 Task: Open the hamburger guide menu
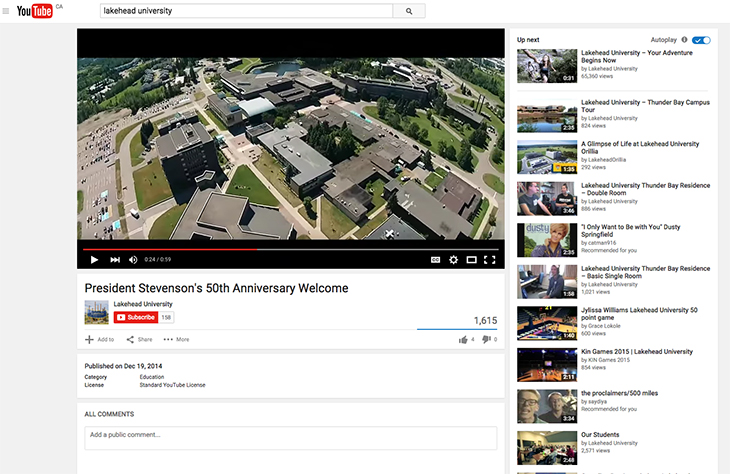tap(6, 11)
